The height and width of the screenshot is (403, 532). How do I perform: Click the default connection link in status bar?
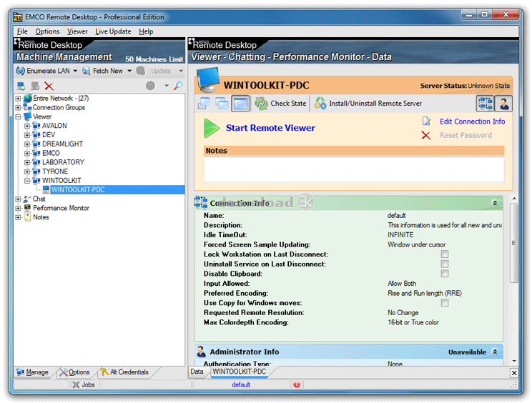(241, 384)
